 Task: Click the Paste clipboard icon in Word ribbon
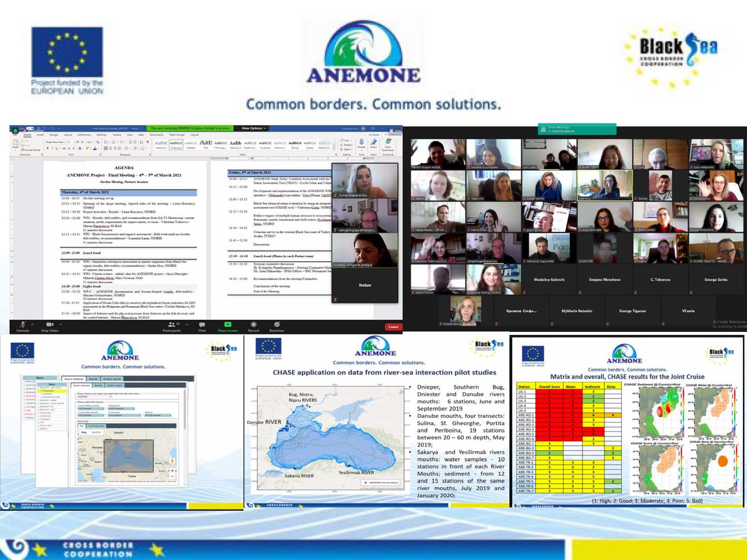pyautogui.click(x=16, y=143)
